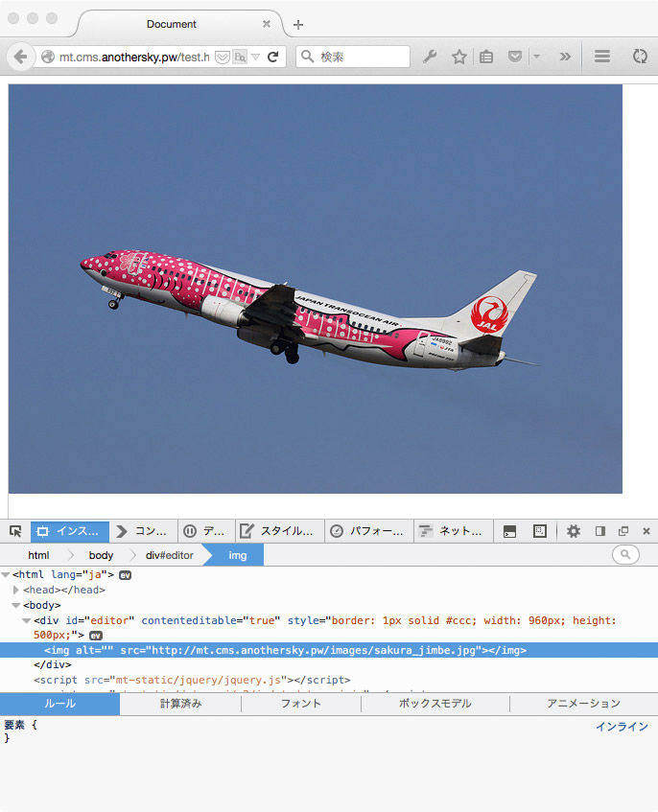Select html in the breadcrumb bar
The width and height of the screenshot is (658, 812).
click(38, 555)
